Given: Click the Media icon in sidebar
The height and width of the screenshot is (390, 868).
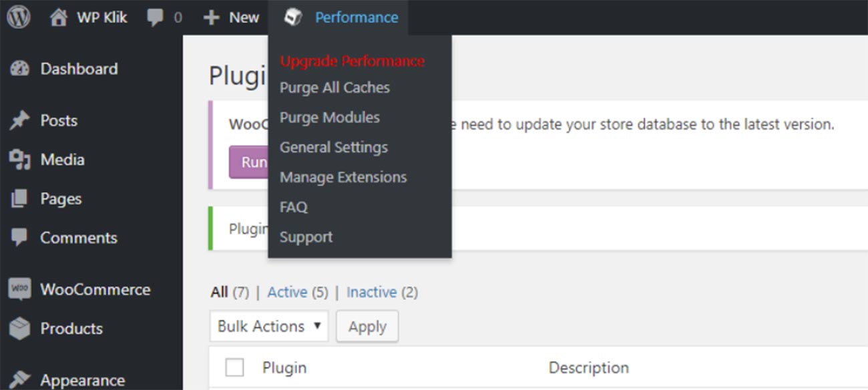Looking at the screenshot, I should click(20, 160).
